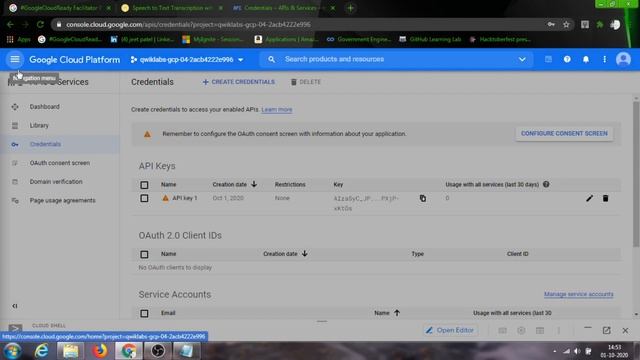The height and width of the screenshot is (360, 640).
Task: Click the page vertical scrollbar
Action: tap(636, 173)
